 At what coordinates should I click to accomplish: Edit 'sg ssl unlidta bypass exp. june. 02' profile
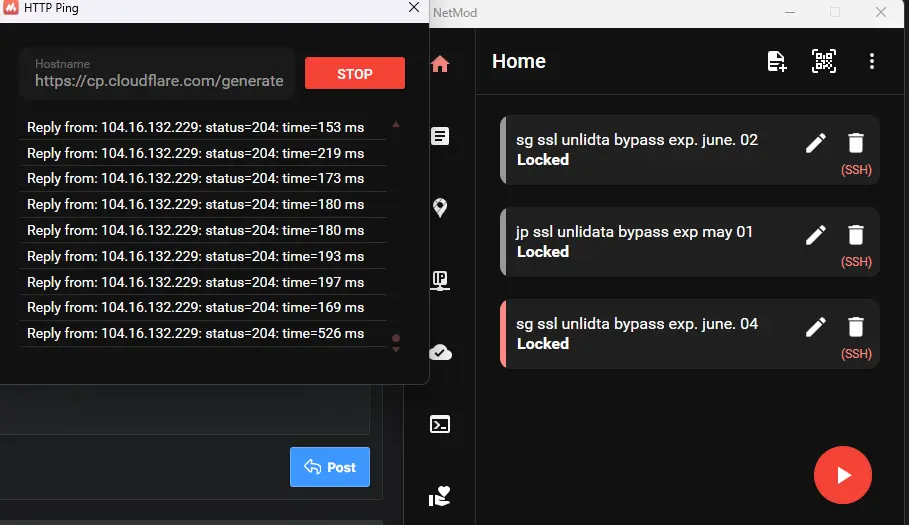816,143
